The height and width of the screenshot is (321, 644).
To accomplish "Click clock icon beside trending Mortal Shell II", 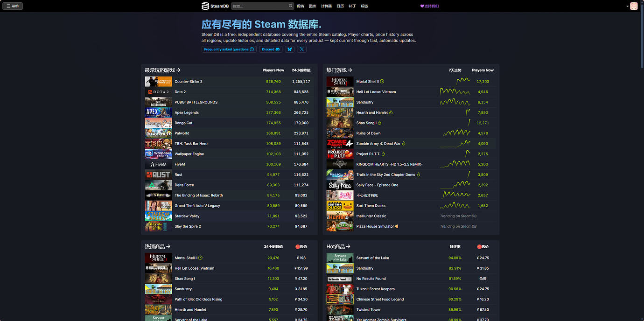I will coord(382,82).
